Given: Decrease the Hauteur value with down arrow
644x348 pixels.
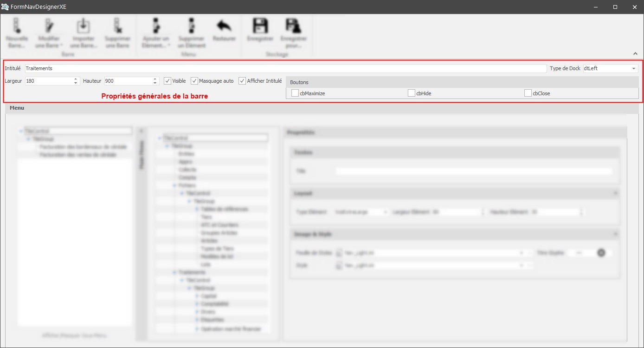Looking at the screenshot, I should pos(155,83).
